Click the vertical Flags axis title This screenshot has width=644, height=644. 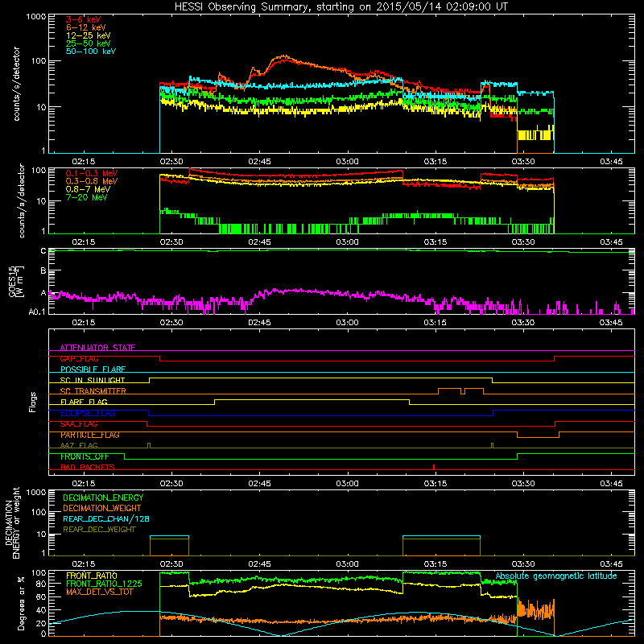tap(33, 402)
